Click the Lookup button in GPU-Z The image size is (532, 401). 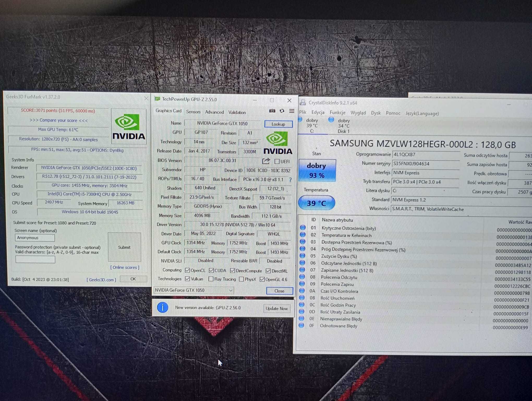click(278, 124)
